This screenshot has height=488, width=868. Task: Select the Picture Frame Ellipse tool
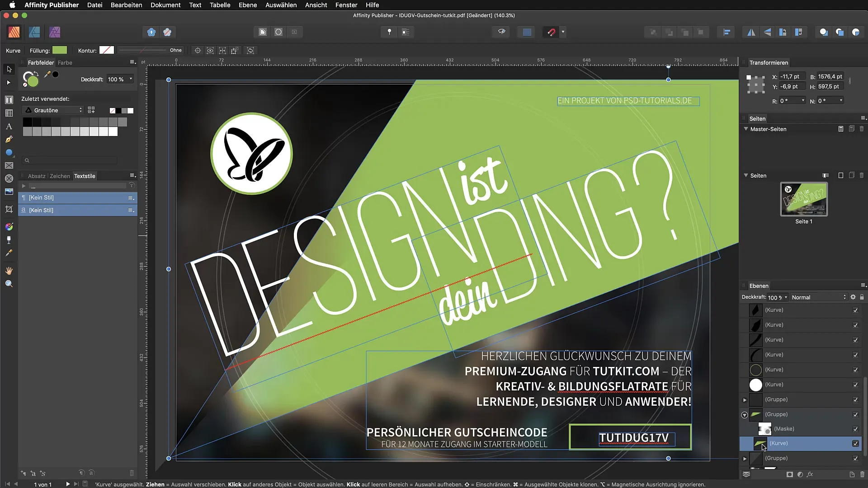[x=9, y=178]
